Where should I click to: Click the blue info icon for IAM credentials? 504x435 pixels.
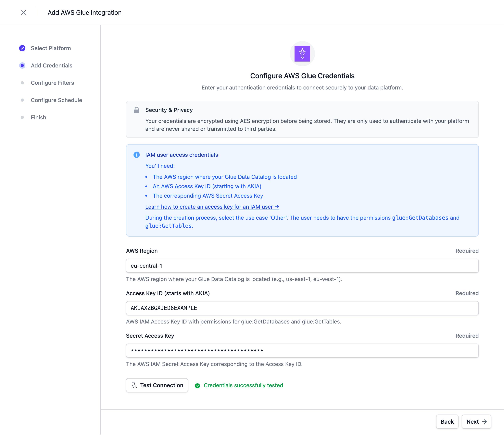136,155
